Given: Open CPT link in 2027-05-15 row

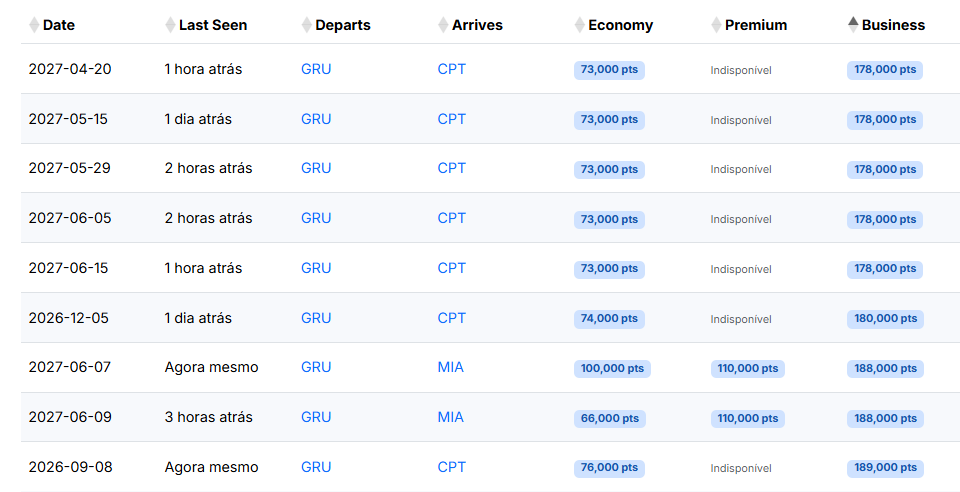Looking at the screenshot, I should click(452, 119).
